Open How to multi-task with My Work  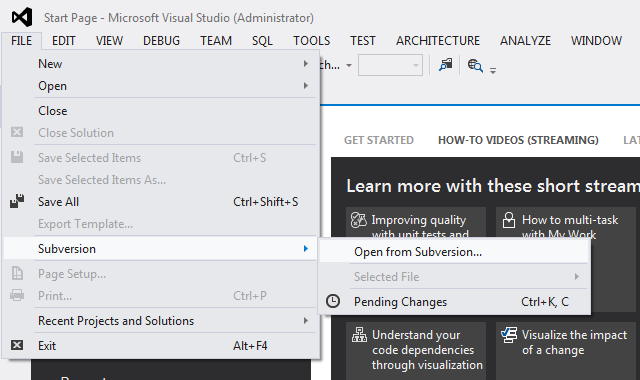566,222
